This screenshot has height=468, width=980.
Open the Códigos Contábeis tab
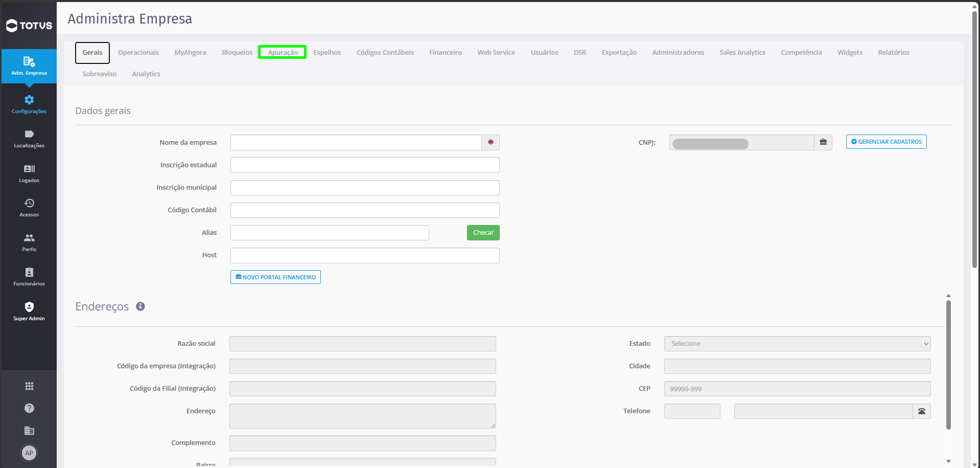tap(385, 53)
